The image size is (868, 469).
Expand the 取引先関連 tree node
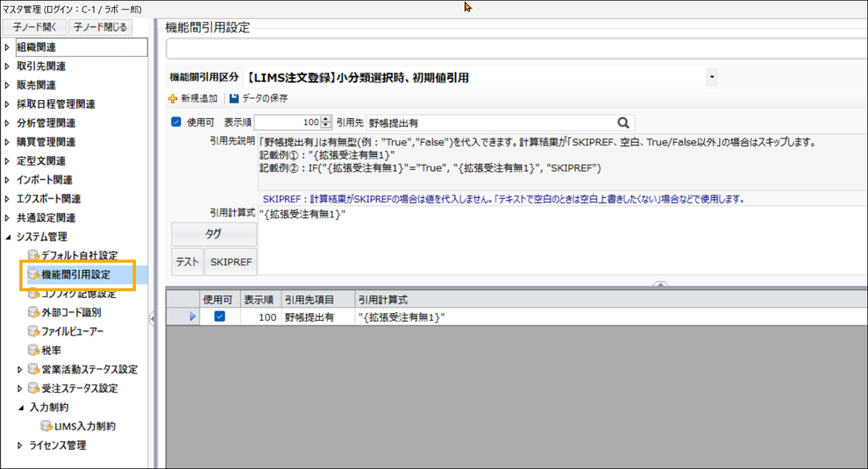(x=7, y=67)
